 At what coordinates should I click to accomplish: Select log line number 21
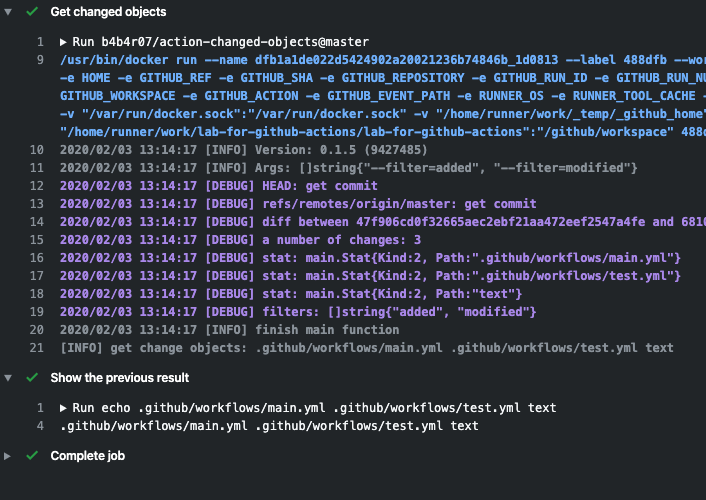(37, 348)
